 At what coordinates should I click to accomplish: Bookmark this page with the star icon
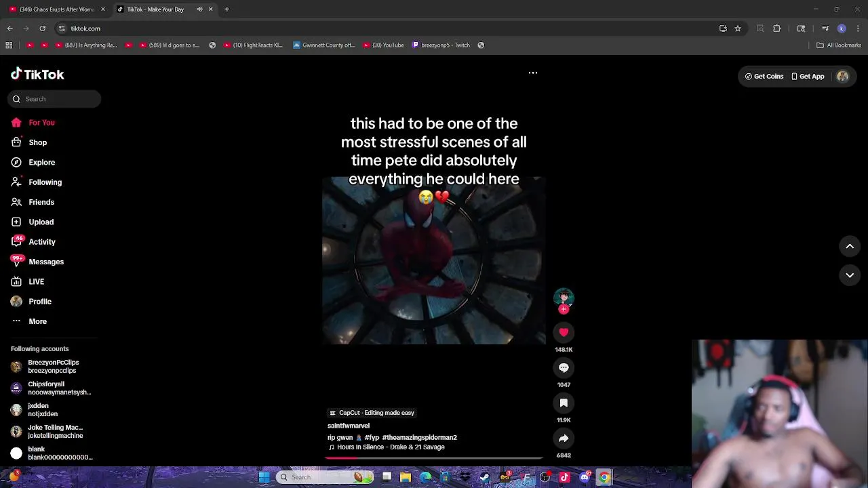(x=738, y=28)
